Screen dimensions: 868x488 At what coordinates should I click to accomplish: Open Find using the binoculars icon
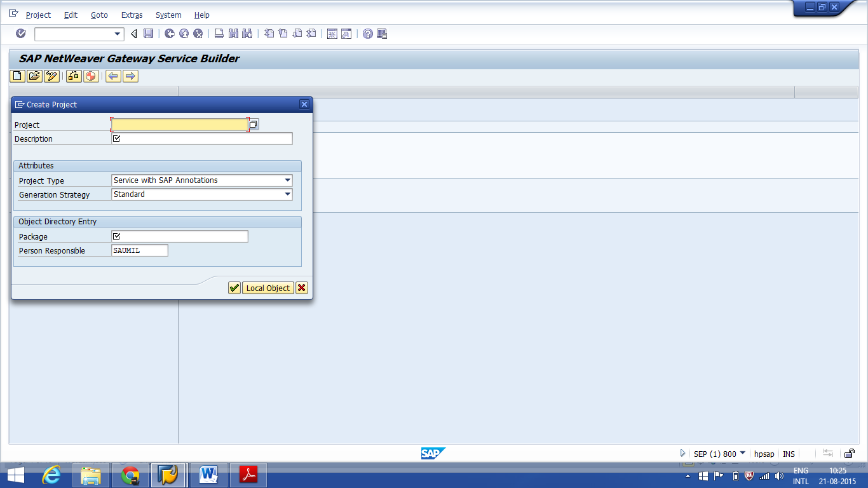[233, 34]
